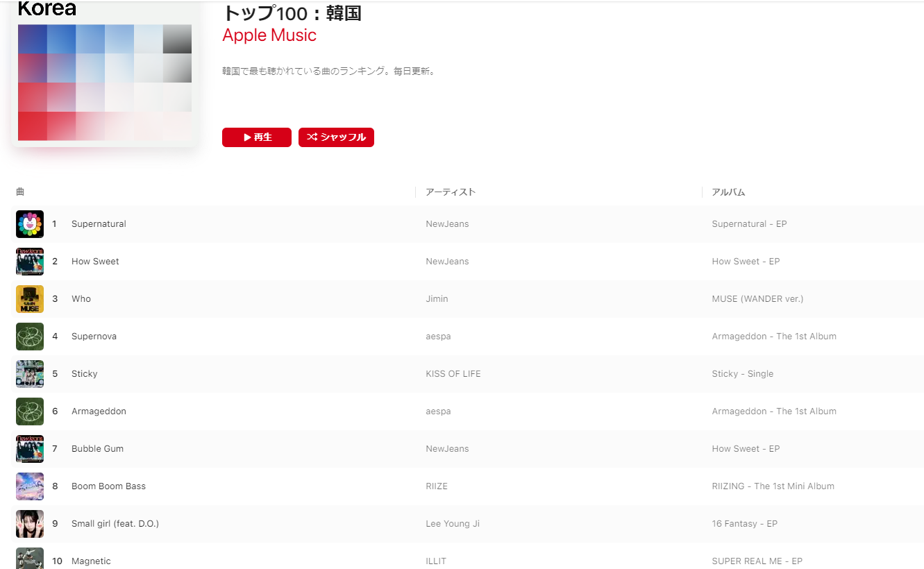Viewport: 924px width, 569px height.
Task: Select the song title How Sweet
Action: point(95,262)
